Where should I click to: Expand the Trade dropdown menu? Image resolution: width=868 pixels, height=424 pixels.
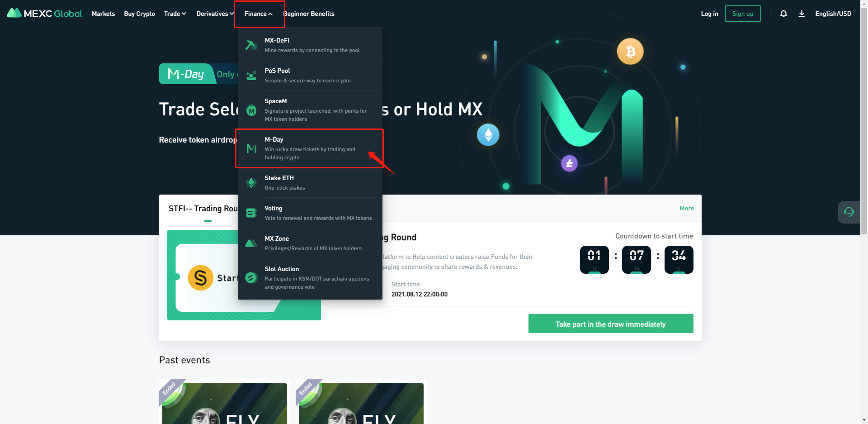coord(175,14)
